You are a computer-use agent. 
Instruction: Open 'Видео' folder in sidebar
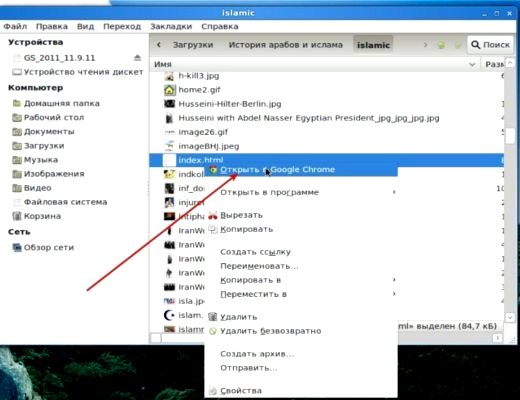pos(37,188)
